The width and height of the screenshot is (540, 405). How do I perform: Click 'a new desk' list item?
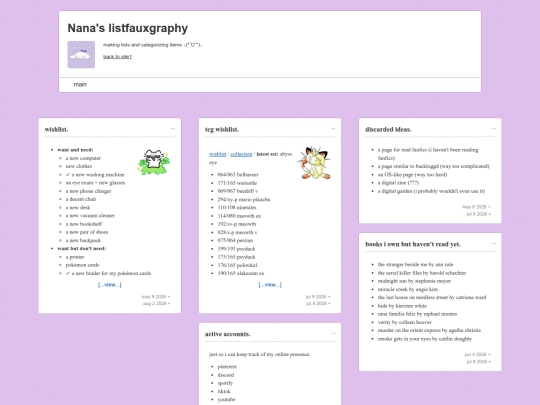coord(78,208)
